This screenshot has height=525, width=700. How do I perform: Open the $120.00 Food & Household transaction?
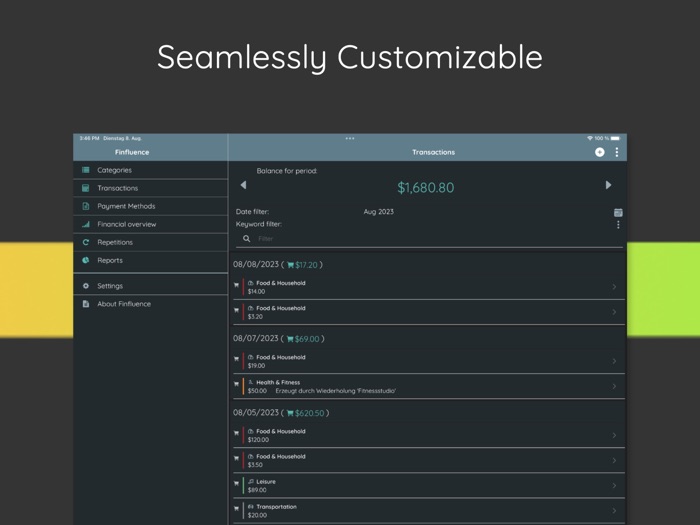pos(429,435)
